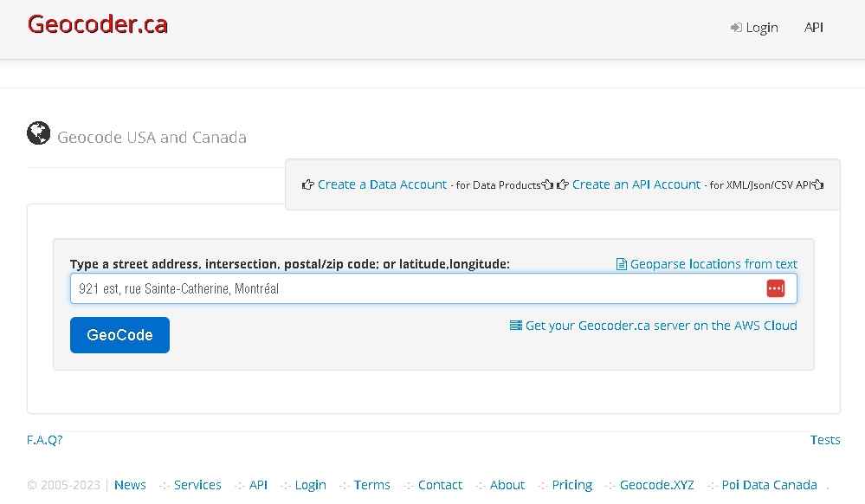Click the hand icon before Create a Data Account

tap(307, 184)
